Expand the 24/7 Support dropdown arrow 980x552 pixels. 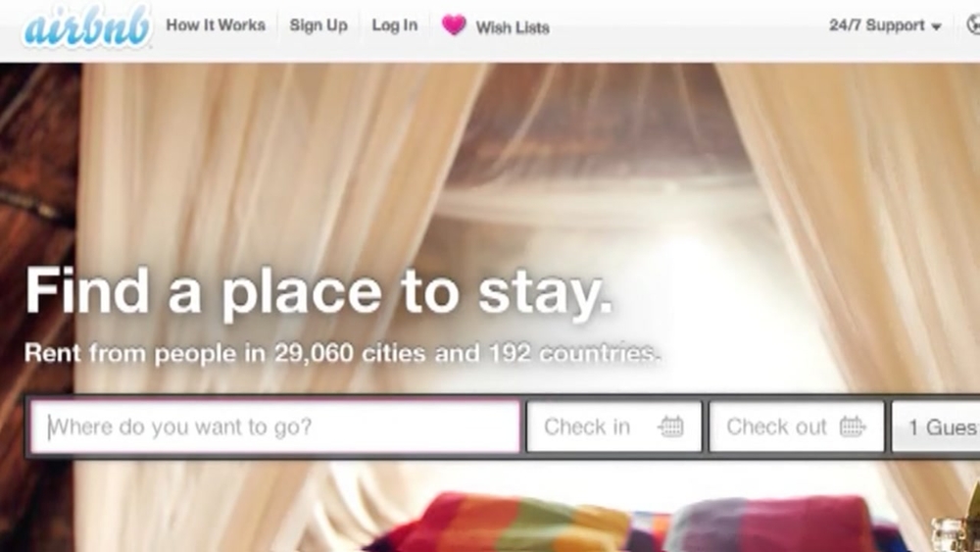point(936,26)
